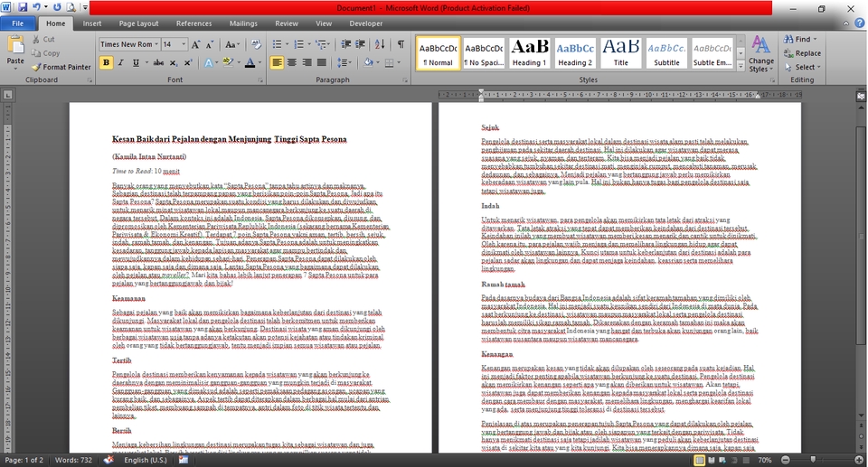
Task: Activate the Format Painter
Action: coord(61,67)
